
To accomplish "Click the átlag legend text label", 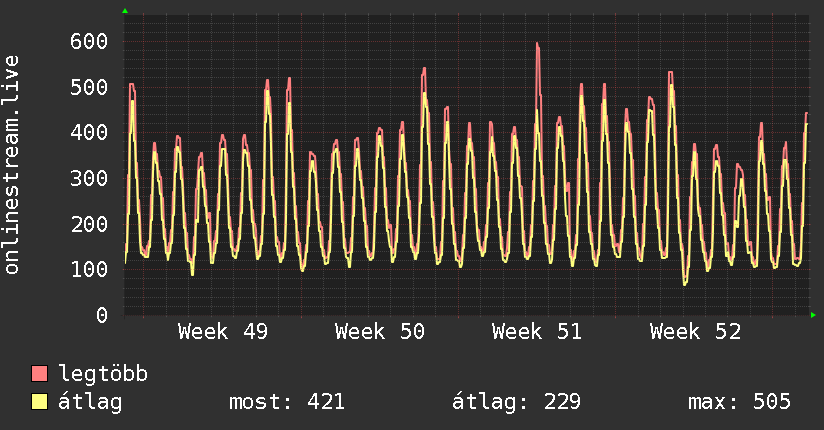I will click(90, 402).
